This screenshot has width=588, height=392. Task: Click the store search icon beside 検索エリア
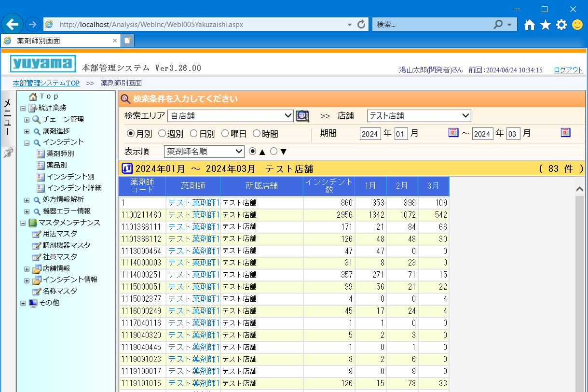(x=302, y=116)
